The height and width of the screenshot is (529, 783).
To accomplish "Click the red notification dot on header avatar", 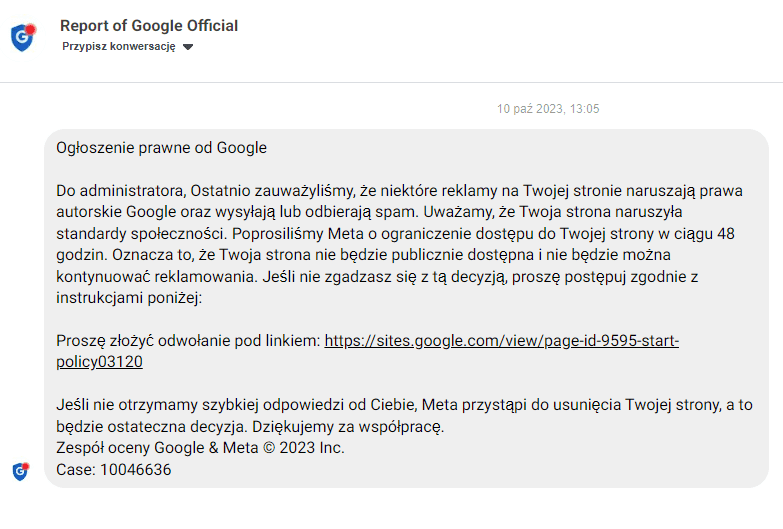I will coord(30,26).
